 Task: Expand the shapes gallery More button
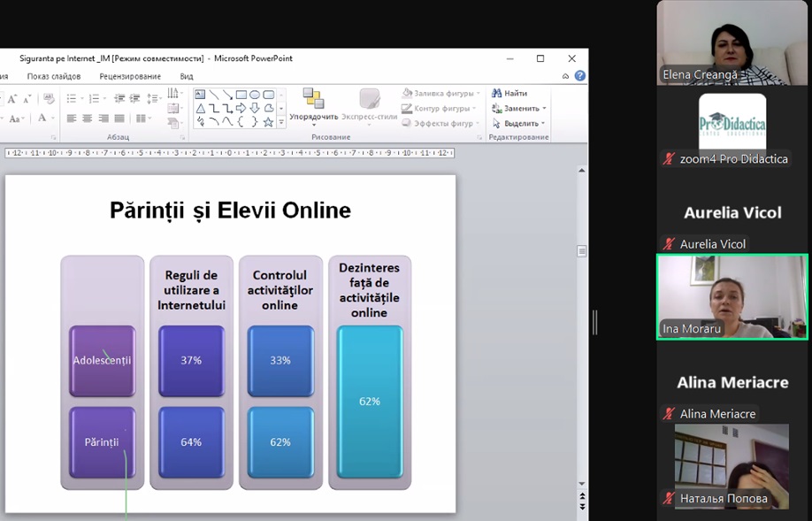coord(281,122)
